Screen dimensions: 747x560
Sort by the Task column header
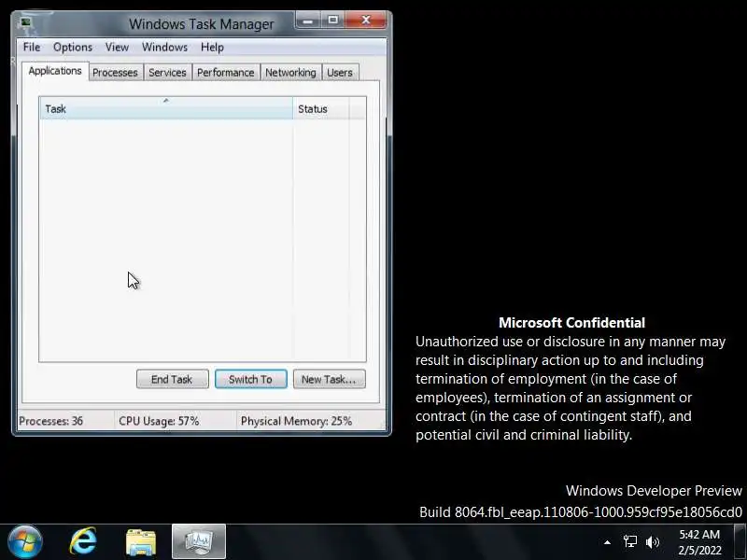pos(166,108)
